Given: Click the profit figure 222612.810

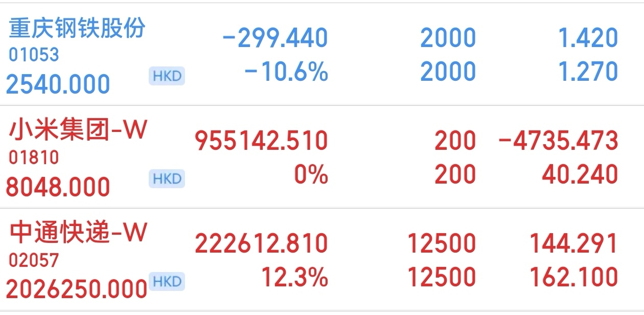Looking at the screenshot, I should 261,243.
